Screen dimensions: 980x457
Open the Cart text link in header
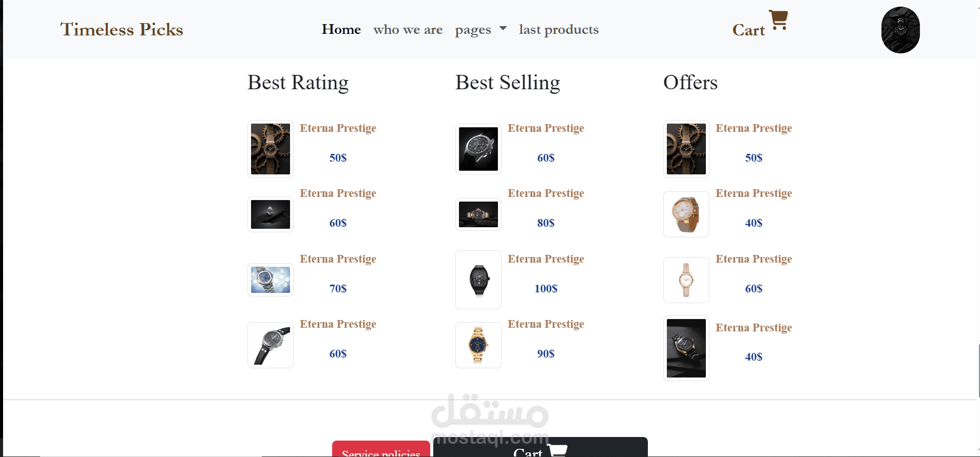(x=748, y=30)
